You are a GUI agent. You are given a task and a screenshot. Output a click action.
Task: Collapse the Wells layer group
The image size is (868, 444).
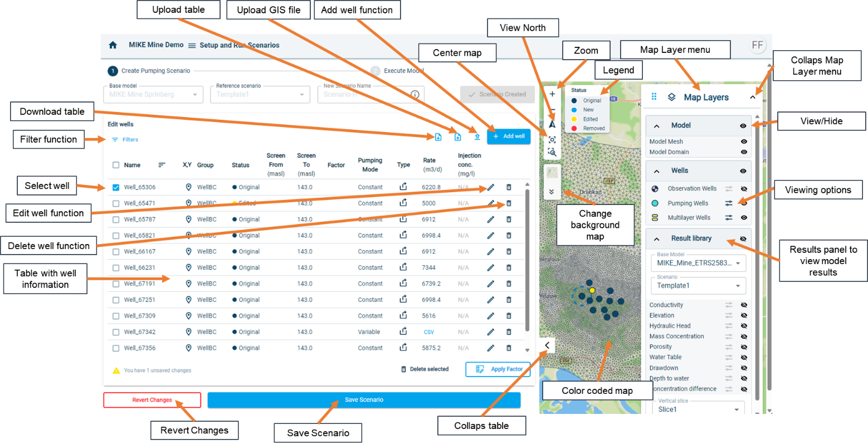point(656,171)
